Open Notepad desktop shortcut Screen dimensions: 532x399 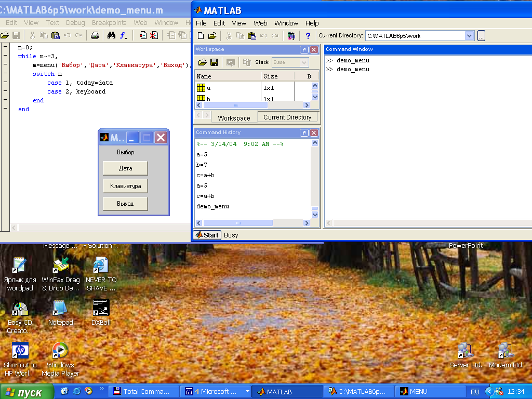tap(60, 313)
